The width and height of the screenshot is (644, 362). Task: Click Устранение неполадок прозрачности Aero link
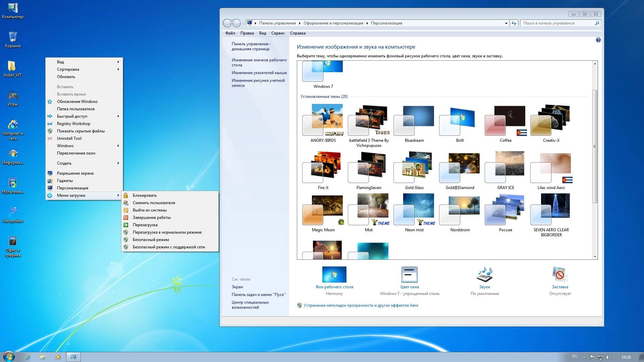click(361, 305)
